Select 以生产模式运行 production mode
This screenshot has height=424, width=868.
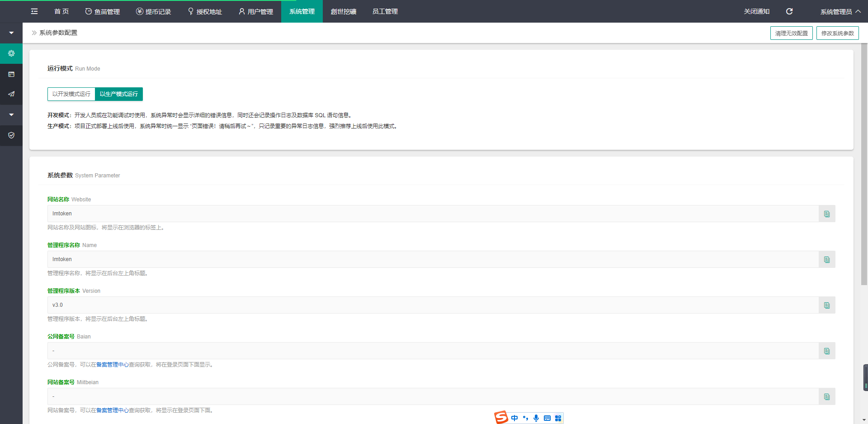click(x=119, y=94)
